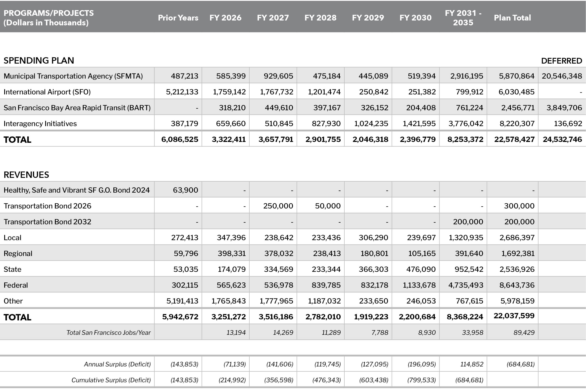Viewport: 586px width, 392px height.
Task: Click the 'FY 2028' column header
Action: coord(320,18)
